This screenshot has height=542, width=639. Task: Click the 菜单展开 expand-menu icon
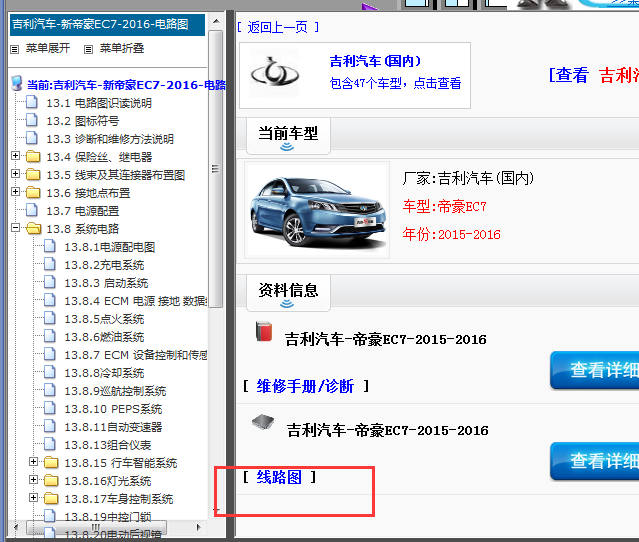15,49
